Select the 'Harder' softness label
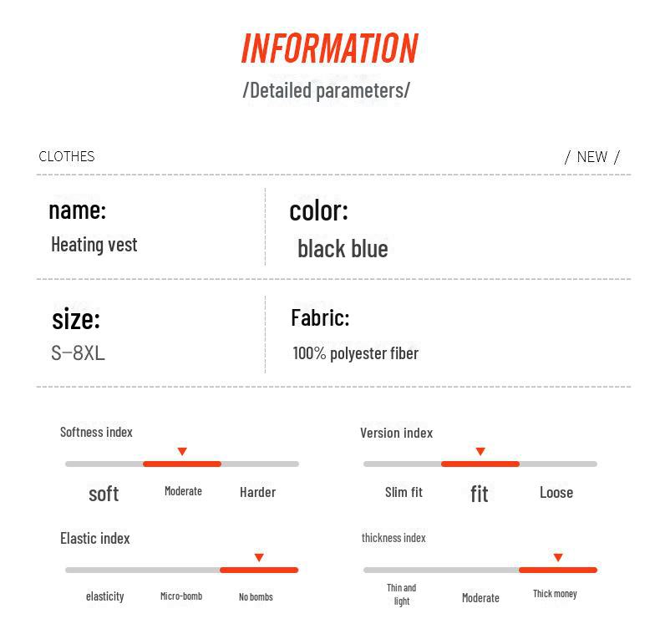Image resolution: width=660 pixels, height=644 pixels. [x=257, y=492]
